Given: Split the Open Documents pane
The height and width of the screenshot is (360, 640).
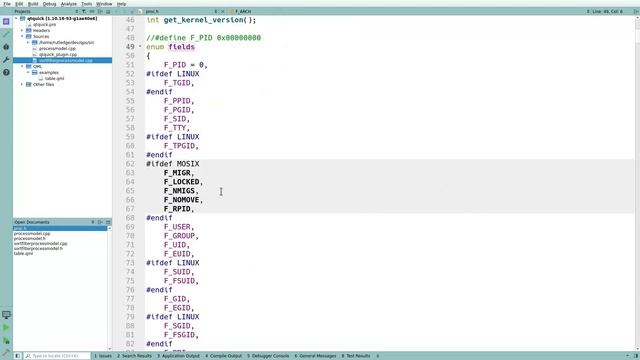Looking at the screenshot, I should (x=100, y=222).
